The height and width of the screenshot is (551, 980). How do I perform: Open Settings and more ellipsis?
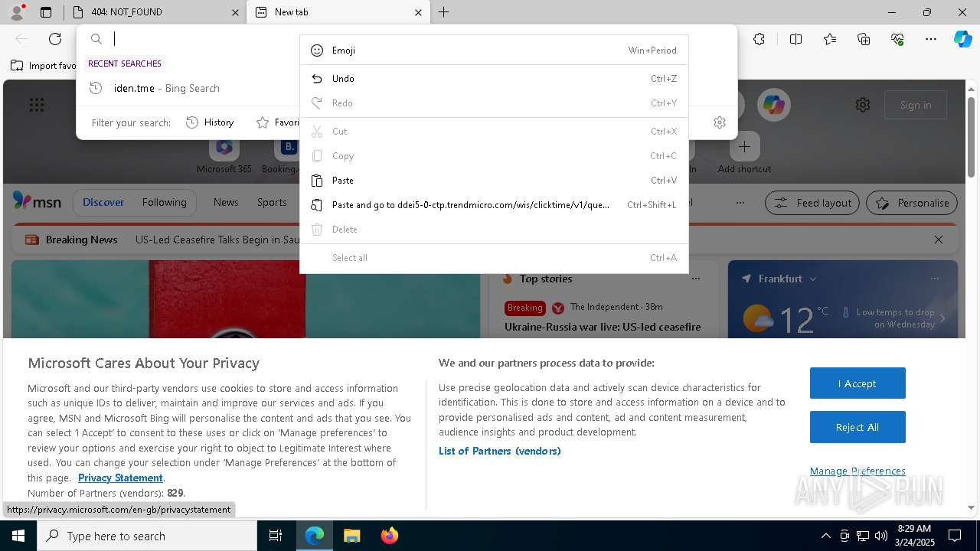tap(931, 39)
